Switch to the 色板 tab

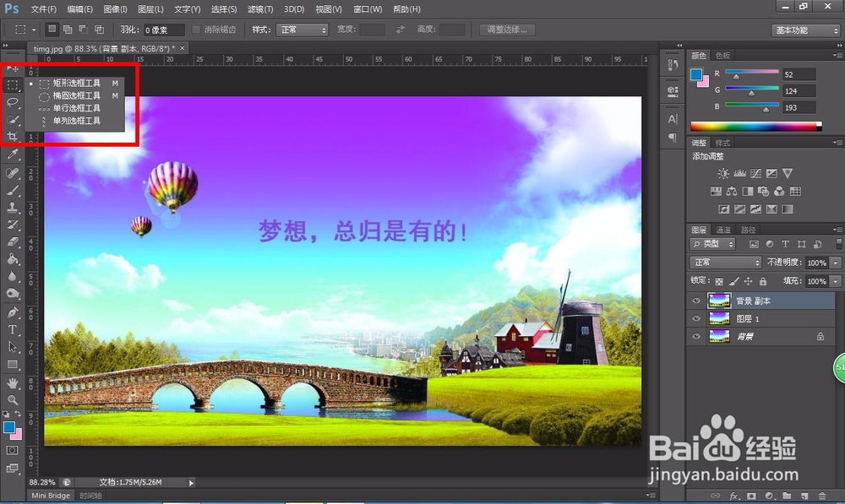coord(722,56)
